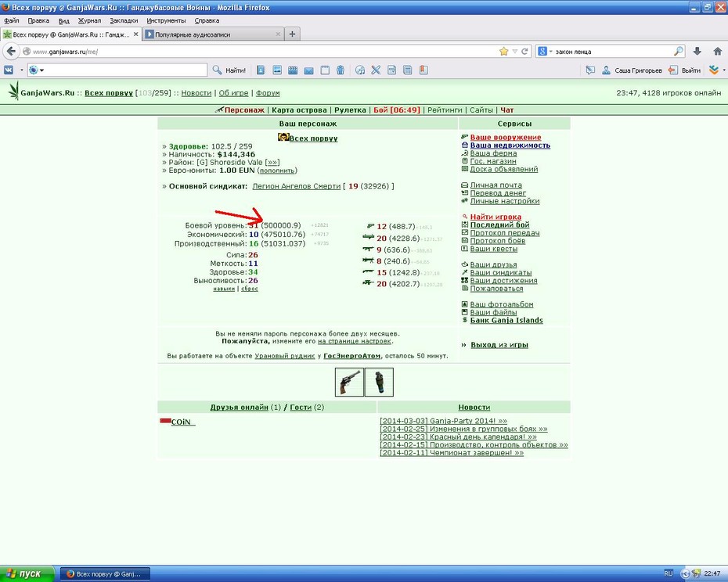Open the Инструменты menu
728x582 pixels.
[x=166, y=20]
